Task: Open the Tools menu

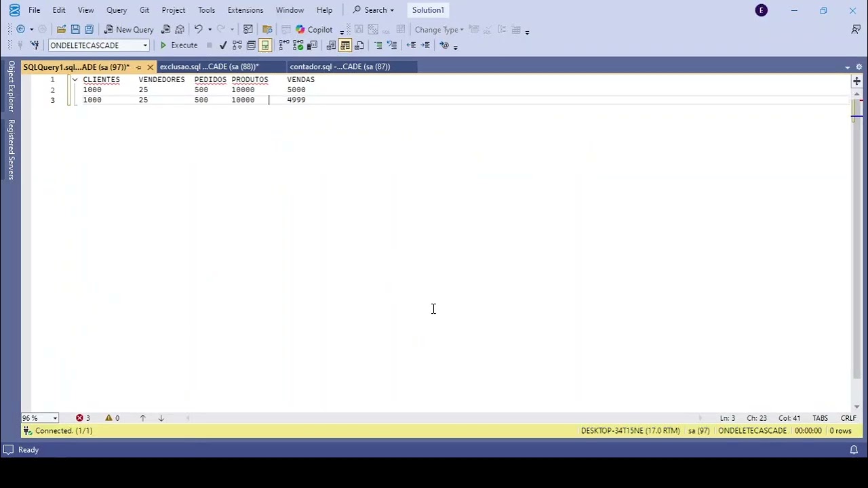Action: [206, 10]
